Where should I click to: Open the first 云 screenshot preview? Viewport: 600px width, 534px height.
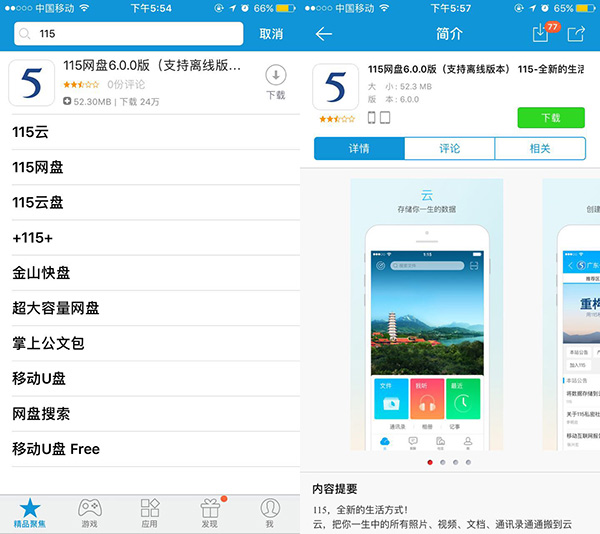click(427, 314)
